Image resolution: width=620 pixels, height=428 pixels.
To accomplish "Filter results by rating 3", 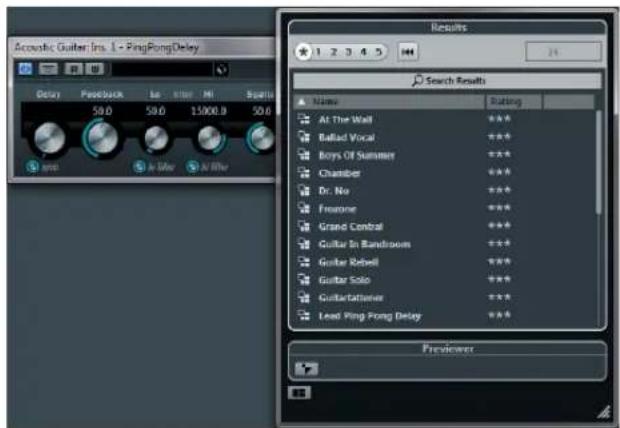I will click(x=348, y=52).
